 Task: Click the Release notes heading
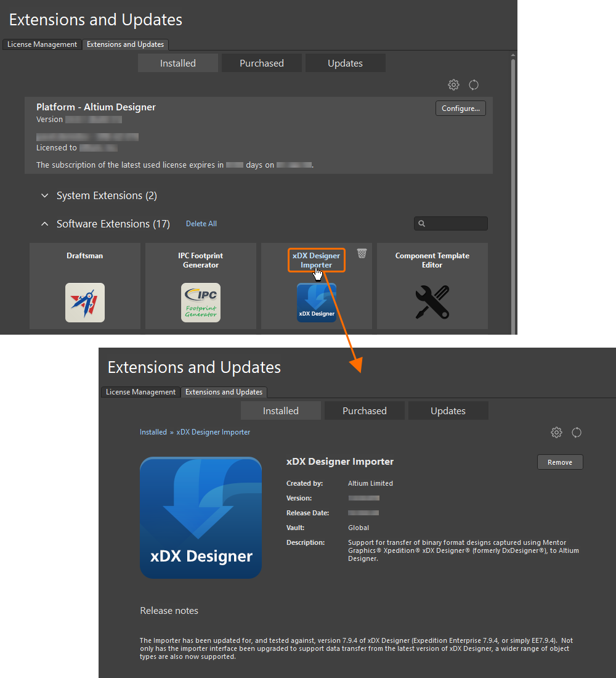(x=169, y=611)
